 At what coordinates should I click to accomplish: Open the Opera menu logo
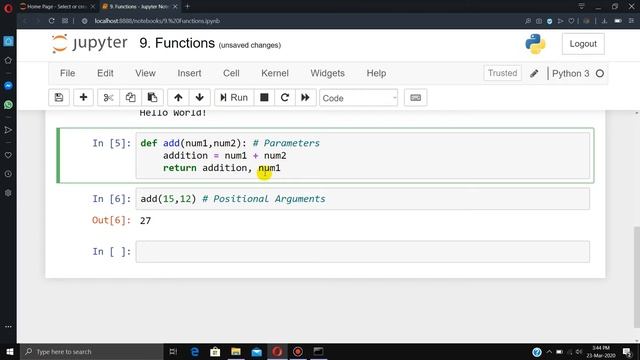click(x=8, y=7)
